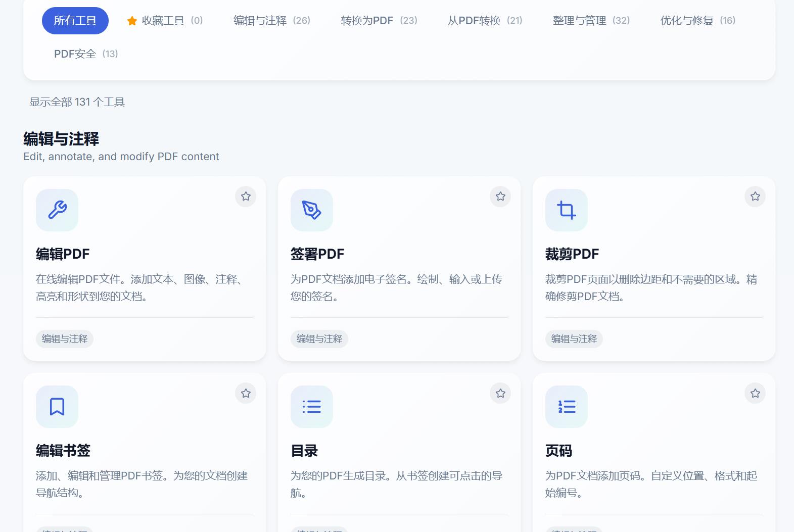Screen dimensions: 794x532
Task: Favorite the 裁剪PDF tool with its star
Action: (755, 197)
